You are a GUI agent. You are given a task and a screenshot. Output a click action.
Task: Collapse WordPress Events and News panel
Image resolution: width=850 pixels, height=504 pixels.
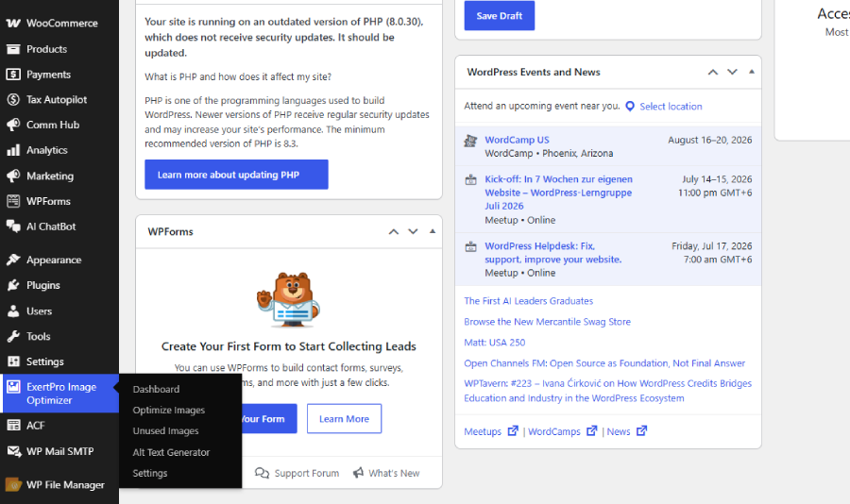pyautogui.click(x=752, y=72)
